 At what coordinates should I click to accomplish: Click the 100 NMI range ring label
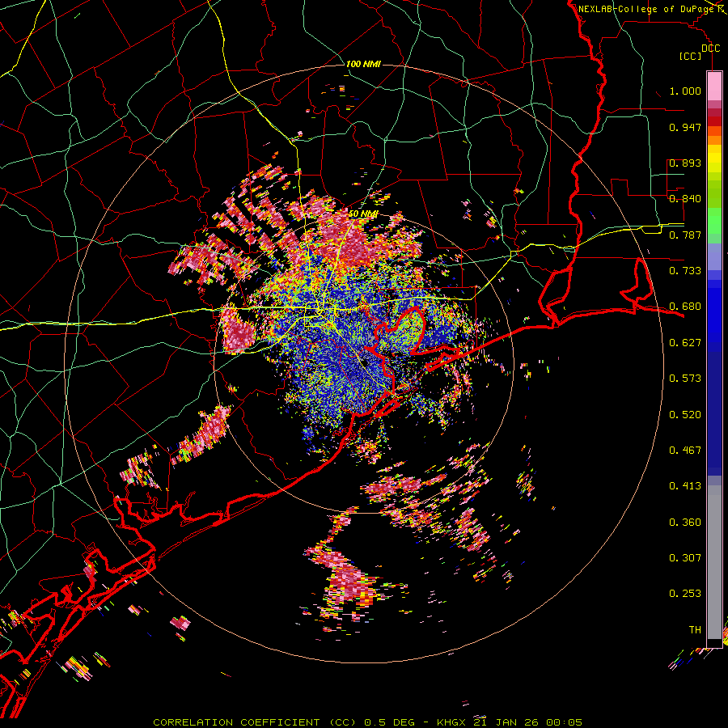(363, 64)
